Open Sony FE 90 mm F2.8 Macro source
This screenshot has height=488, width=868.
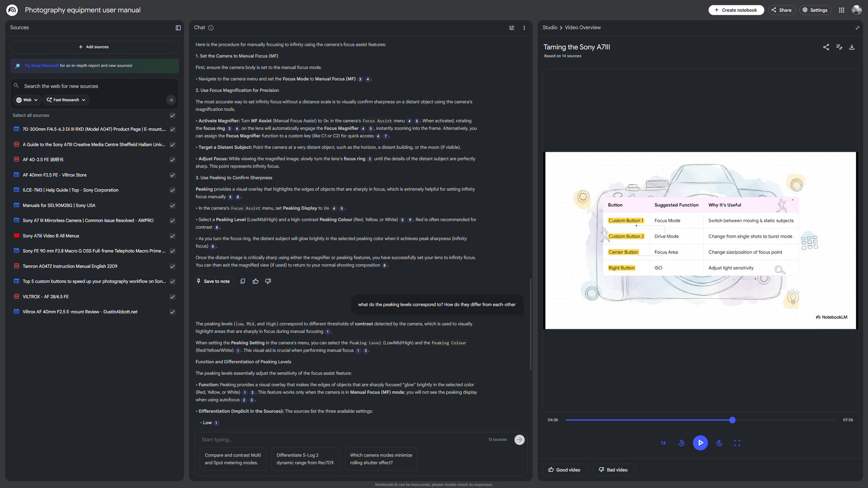(x=94, y=251)
